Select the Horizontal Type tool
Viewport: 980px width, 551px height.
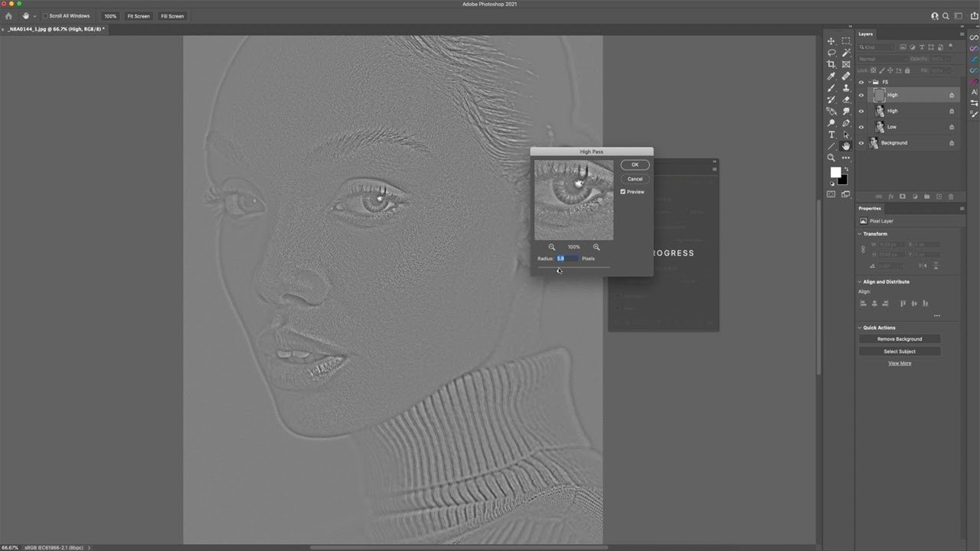(831, 135)
